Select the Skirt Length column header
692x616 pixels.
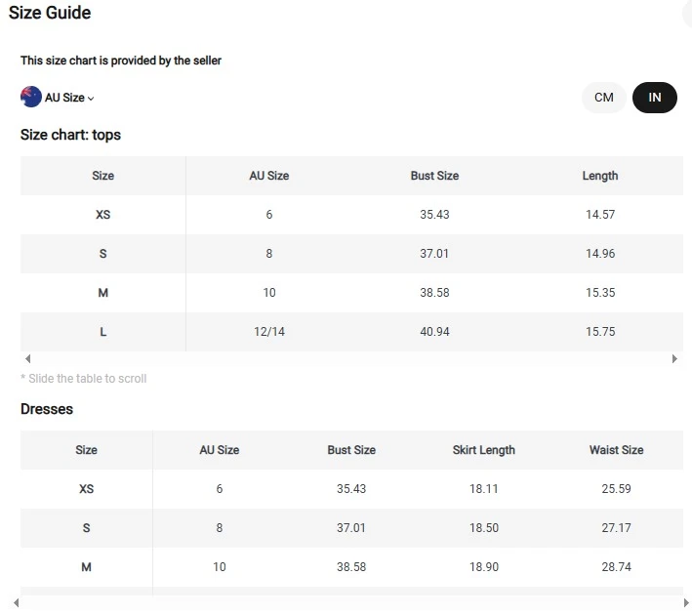[483, 450]
